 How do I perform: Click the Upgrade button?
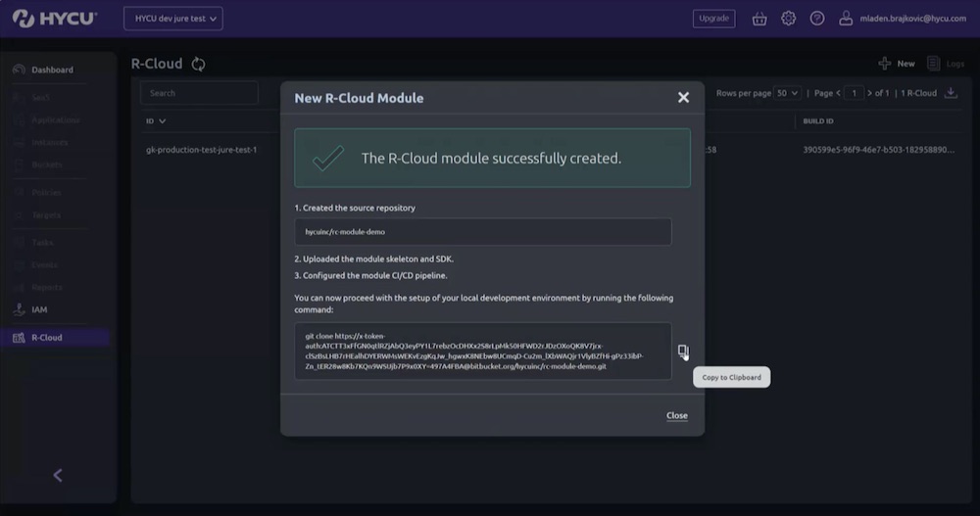click(713, 19)
